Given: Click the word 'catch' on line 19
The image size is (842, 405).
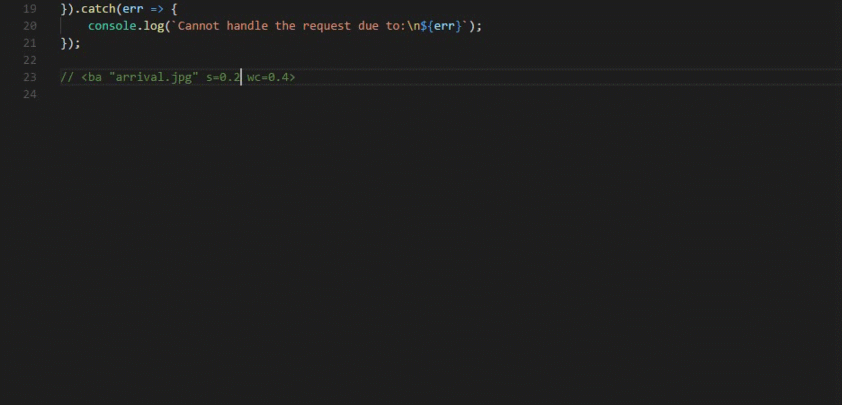Looking at the screenshot, I should point(98,9).
